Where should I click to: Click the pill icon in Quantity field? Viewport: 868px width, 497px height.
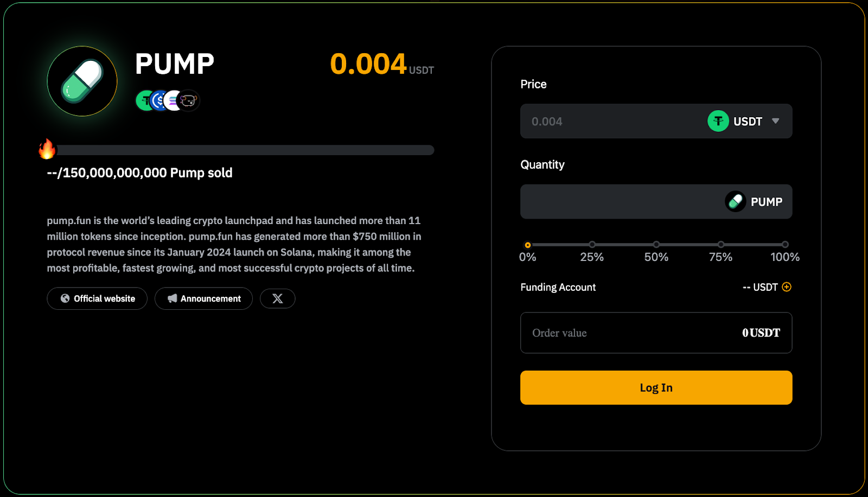736,202
